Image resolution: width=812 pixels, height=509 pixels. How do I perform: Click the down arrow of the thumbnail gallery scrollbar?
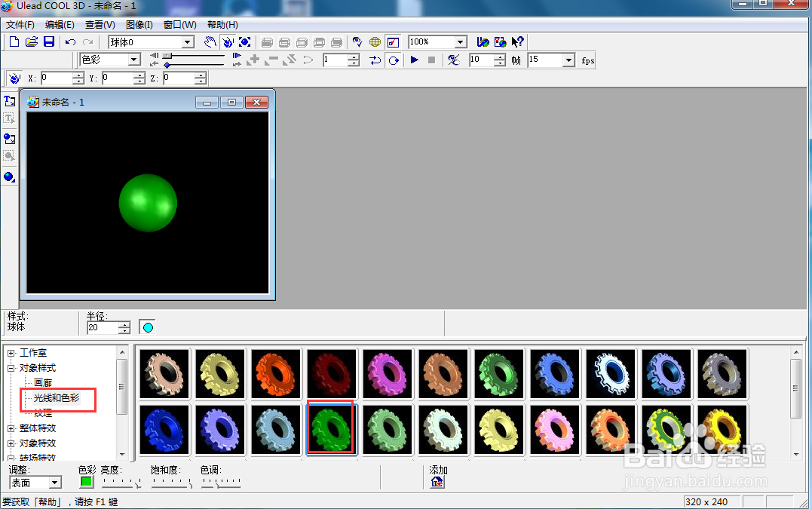[x=796, y=454]
